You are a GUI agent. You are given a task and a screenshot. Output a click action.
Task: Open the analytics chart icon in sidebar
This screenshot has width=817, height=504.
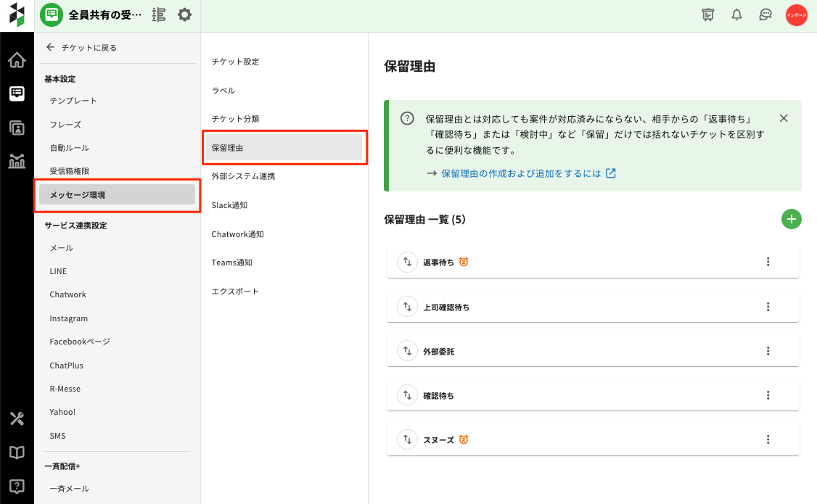click(x=17, y=161)
